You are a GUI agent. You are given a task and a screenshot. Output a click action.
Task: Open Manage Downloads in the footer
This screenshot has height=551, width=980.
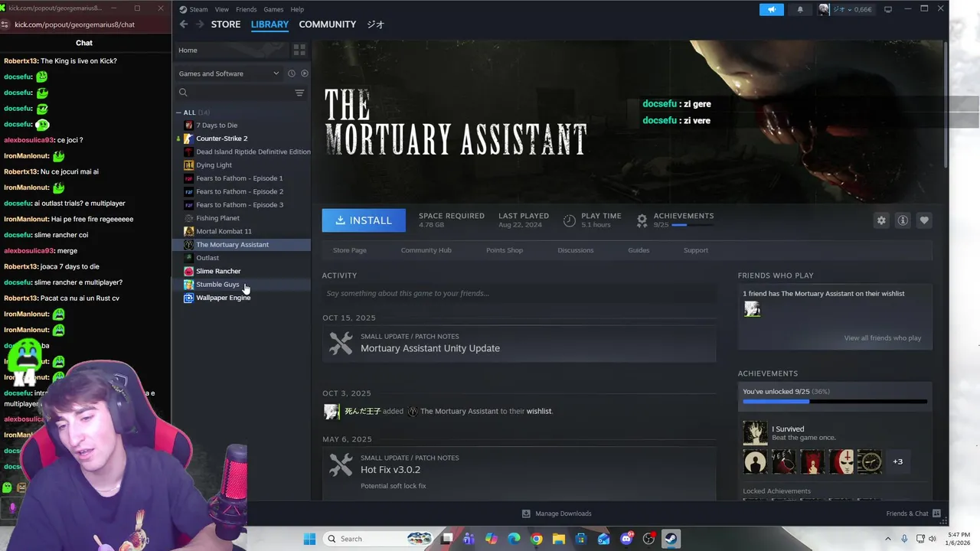(557, 514)
